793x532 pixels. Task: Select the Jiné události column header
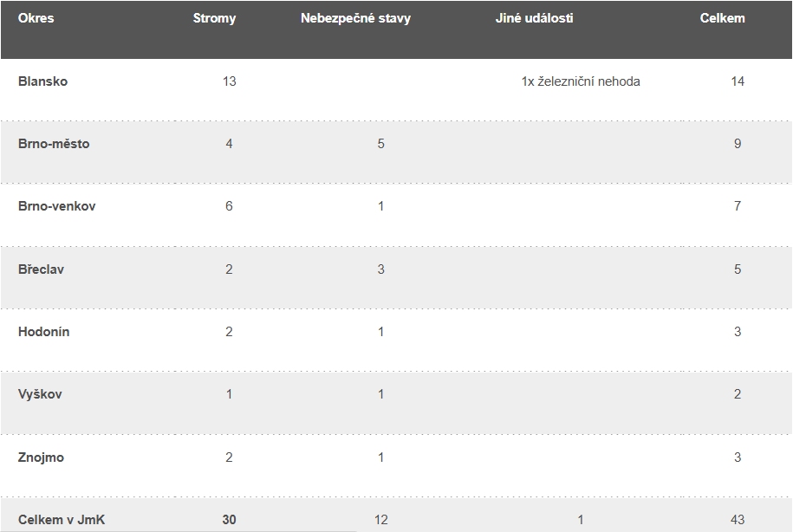[x=534, y=18]
